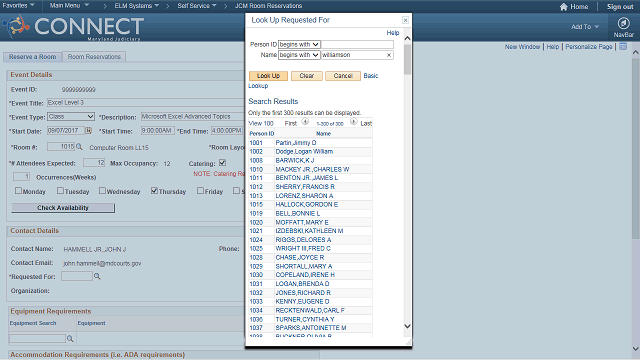The height and width of the screenshot is (360, 640).
Task: Go to previous results page arrow
Action: pos(305,122)
